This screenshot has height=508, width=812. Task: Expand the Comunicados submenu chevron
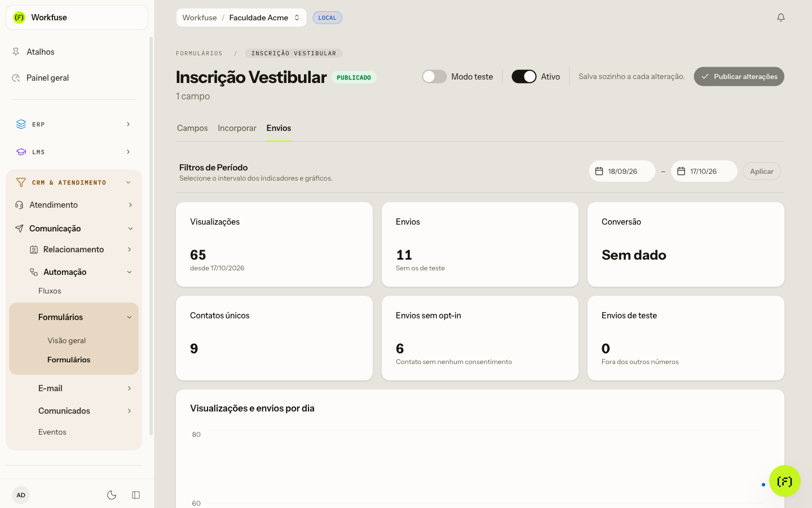[130, 411]
